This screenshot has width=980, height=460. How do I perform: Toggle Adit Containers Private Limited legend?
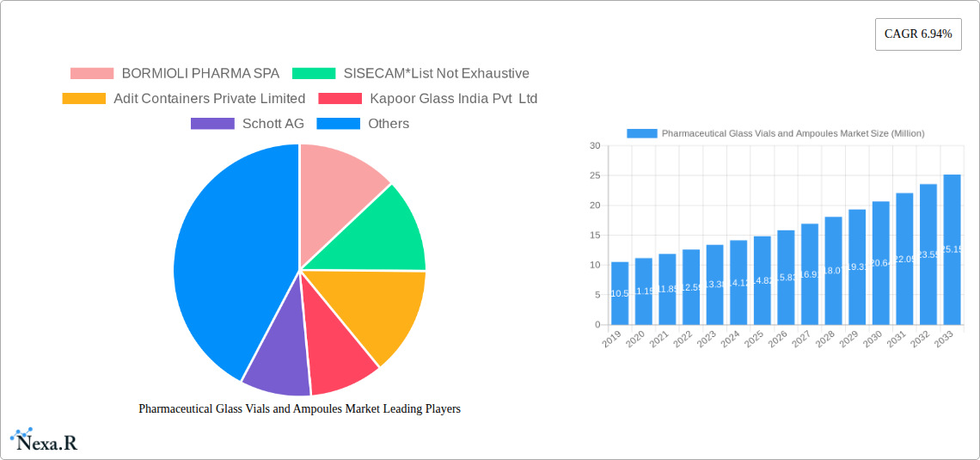click(x=183, y=99)
